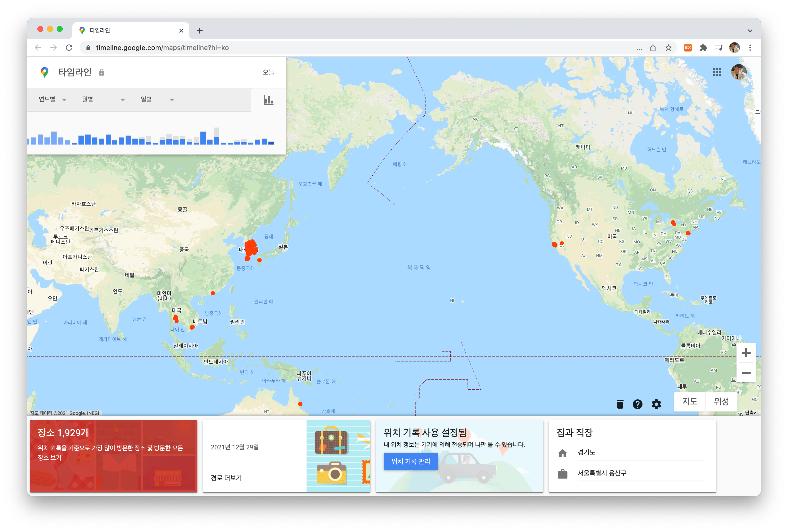788x532 pixels.
Task: Click the 위치 기록 관리 button
Action: point(410,461)
